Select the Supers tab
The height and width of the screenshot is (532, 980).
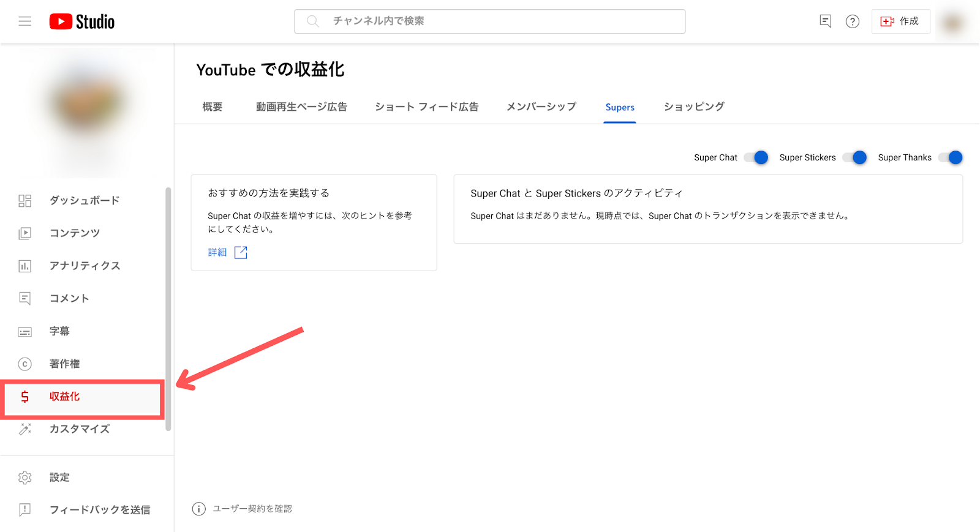point(620,107)
